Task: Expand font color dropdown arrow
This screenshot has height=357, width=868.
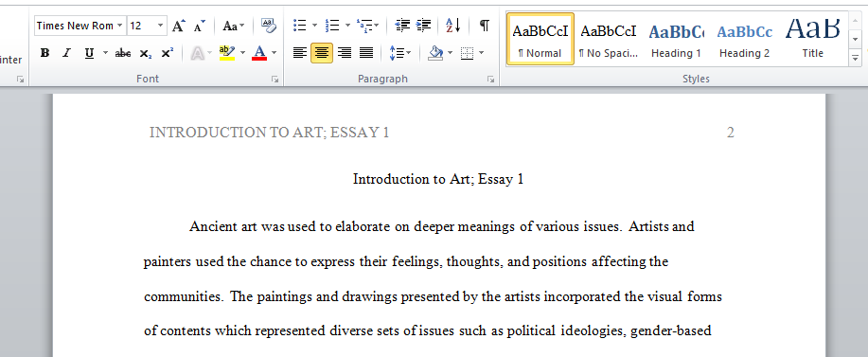Action: click(x=274, y=53)
